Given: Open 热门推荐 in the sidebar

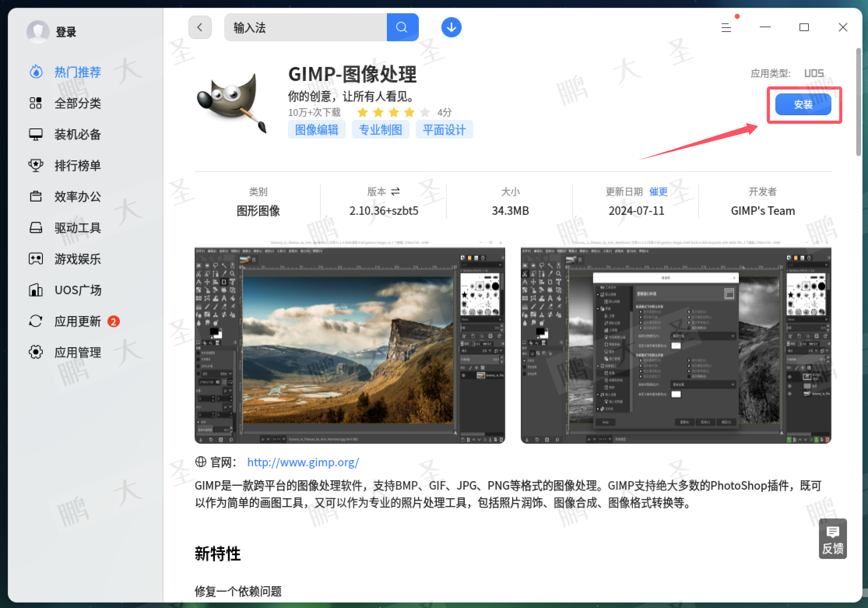Looking at the screenshot, I should (77, 72).
